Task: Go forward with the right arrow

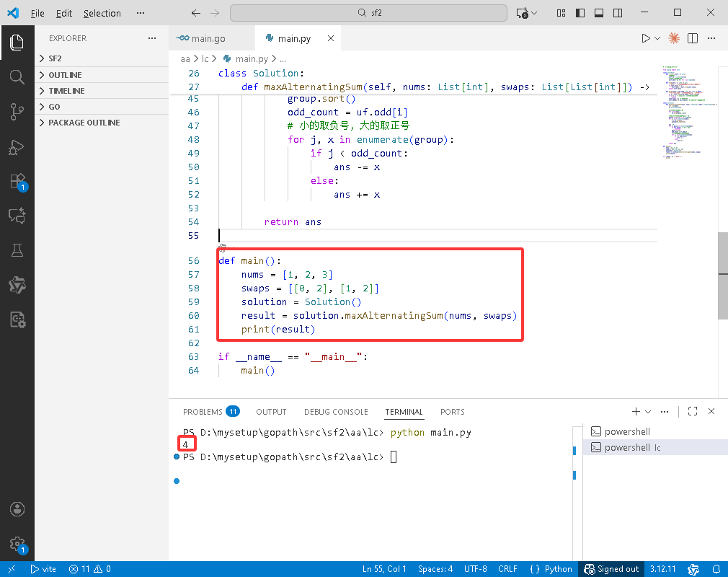Action: pyautogui.click(x=215, y=13)
